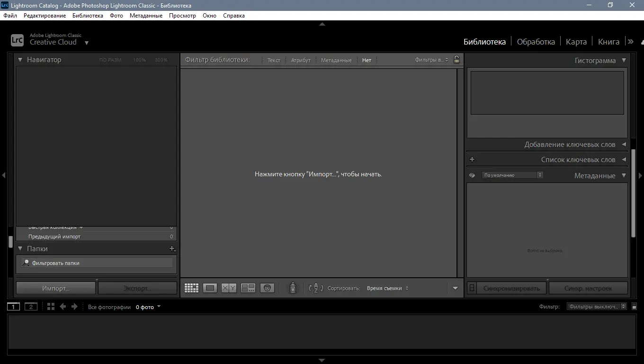Hide right panel with the right edge arrow

click(640, 175)
